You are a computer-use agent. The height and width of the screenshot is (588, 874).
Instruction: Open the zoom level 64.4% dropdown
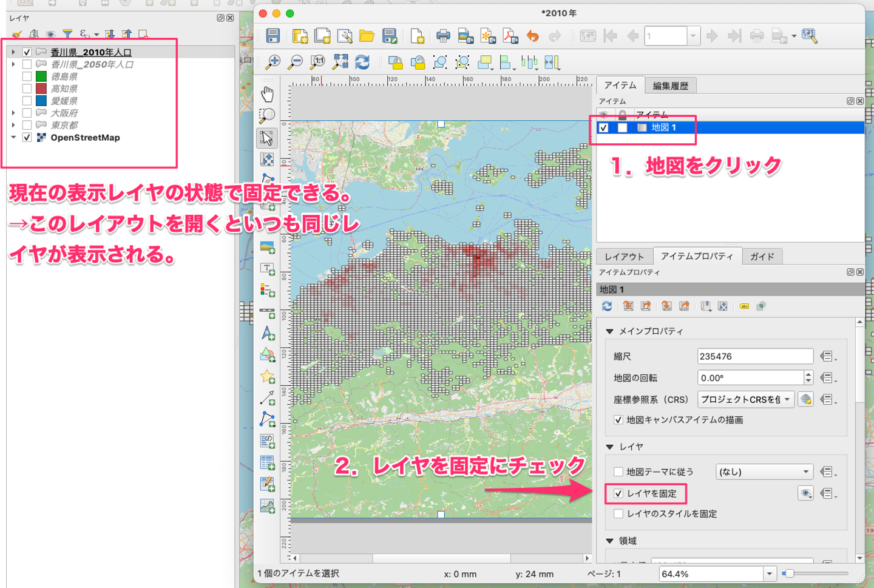click(x=769, y=573)
